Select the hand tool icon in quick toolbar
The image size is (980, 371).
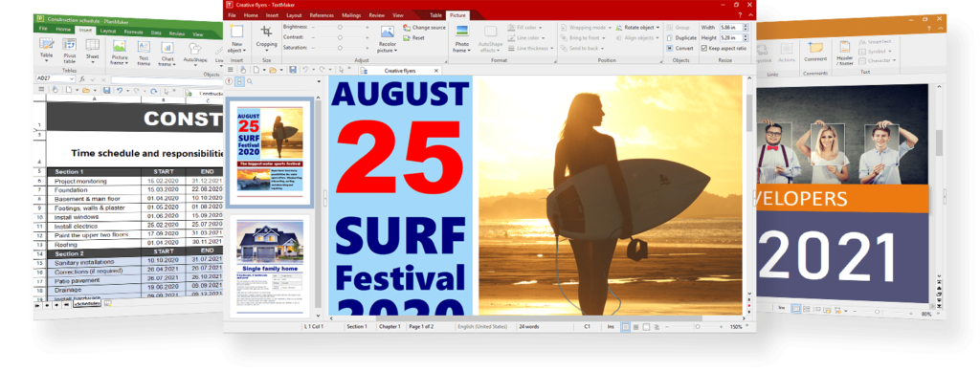pos(244,70)
